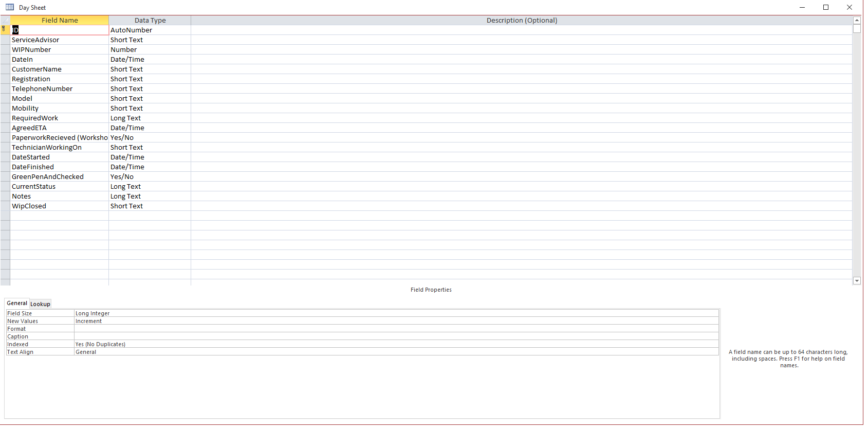The width and height of the screenshot is (868, 428).
Task: Click the Field Name column header
Action: click(x=60, y=20)
